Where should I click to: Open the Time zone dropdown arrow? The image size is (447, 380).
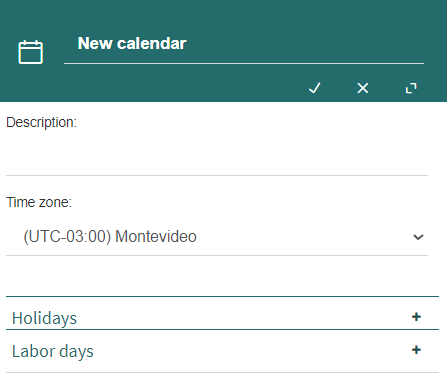pyautogui.click(x=418, y=237)
